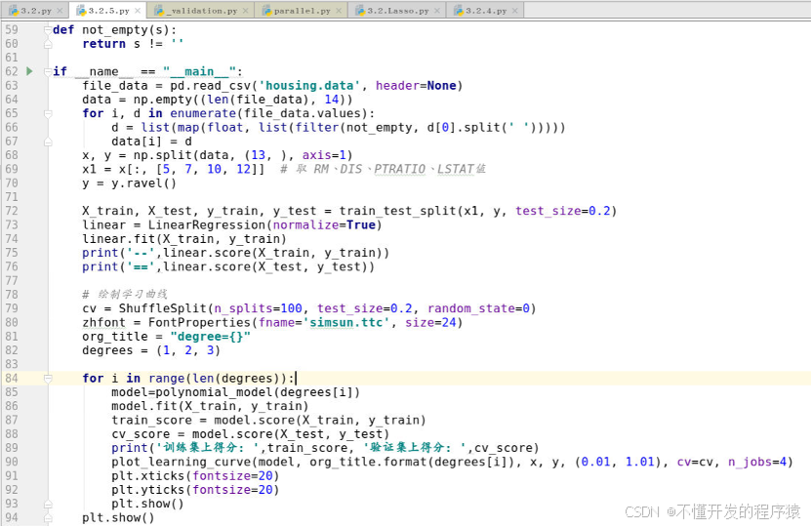Click the fold end marker at line 94
The height and width of the screenshot is (527, 812).
click(x=48, y=517)
